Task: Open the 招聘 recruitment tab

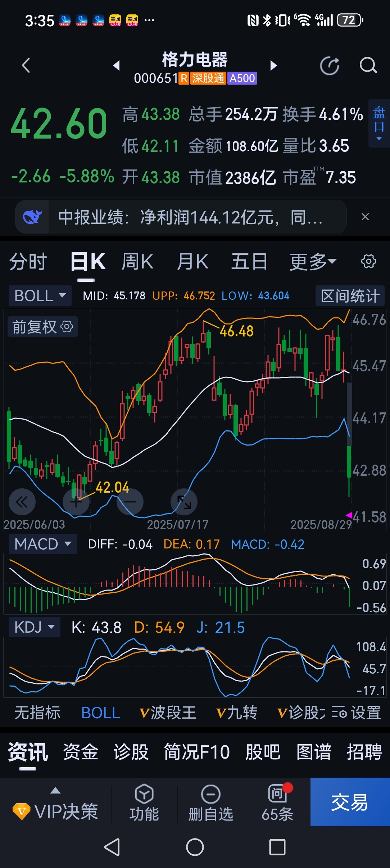Action: pyautogui.click(x=364, y=752)
